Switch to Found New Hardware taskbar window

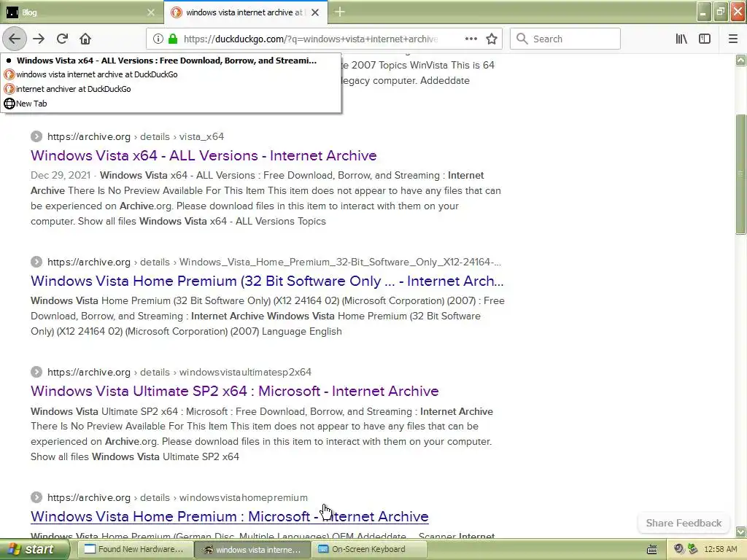pos(134,550)
